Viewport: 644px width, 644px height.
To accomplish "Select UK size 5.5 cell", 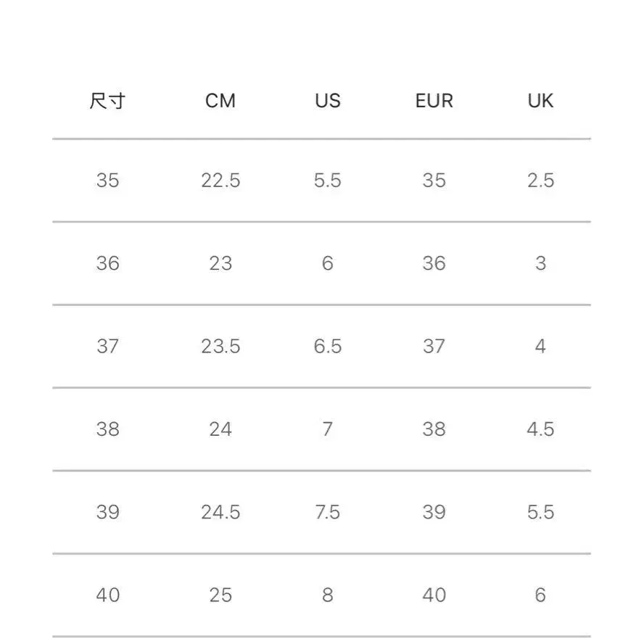I will pos(540,513).
